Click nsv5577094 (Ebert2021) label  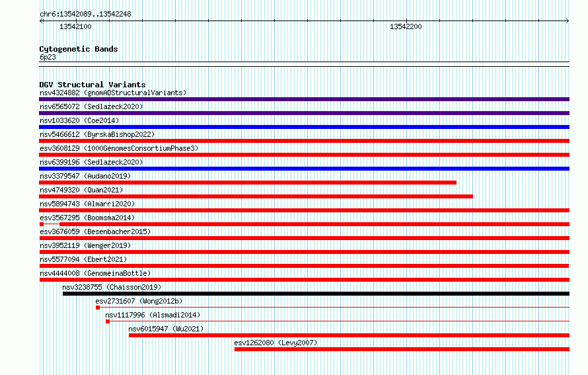pyautogui.click(x=83, y=259)
